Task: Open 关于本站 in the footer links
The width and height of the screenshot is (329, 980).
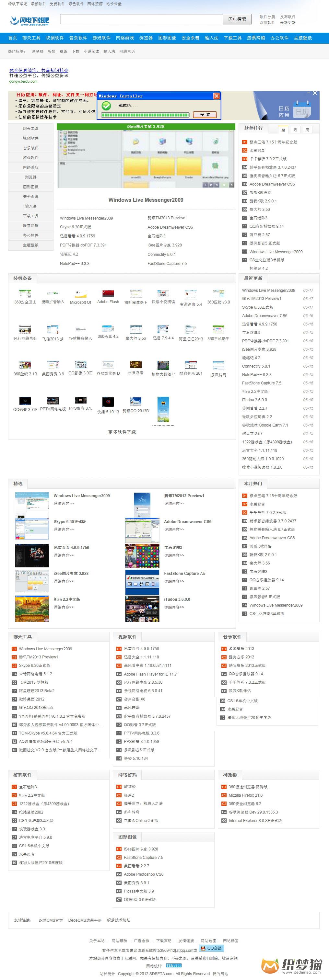Action: point(97,940)
